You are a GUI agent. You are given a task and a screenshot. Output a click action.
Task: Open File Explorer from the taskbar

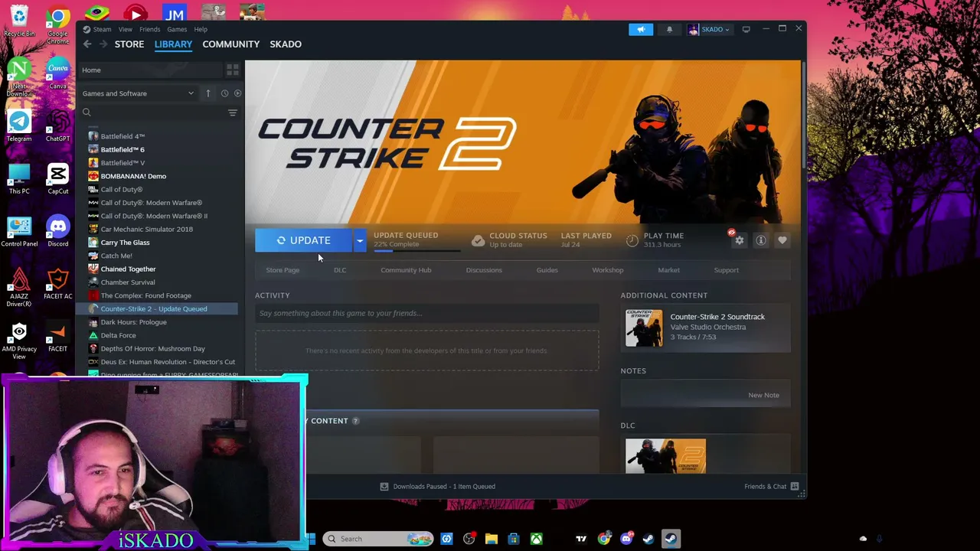coord(492,539)
